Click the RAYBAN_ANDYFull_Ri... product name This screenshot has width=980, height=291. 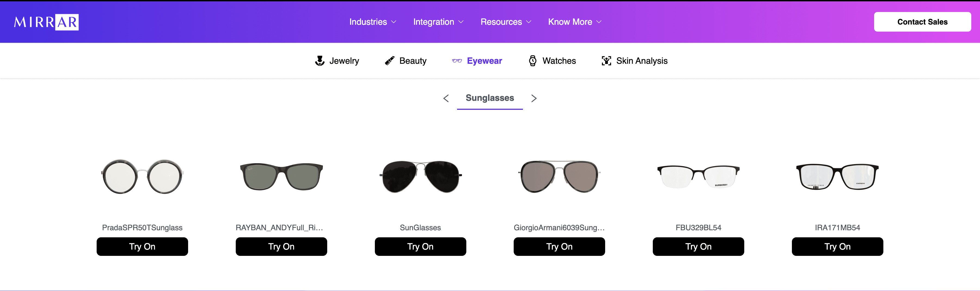tap(279, 228)
